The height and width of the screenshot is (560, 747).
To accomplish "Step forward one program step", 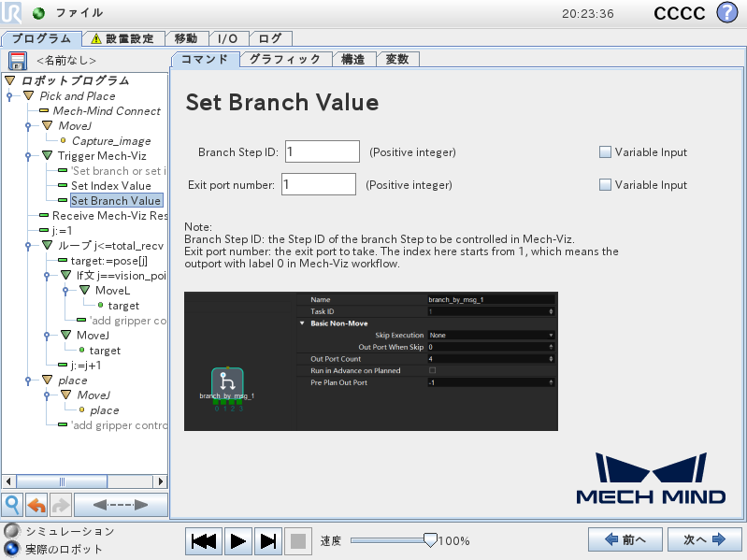I will click(x=268, y=541).
